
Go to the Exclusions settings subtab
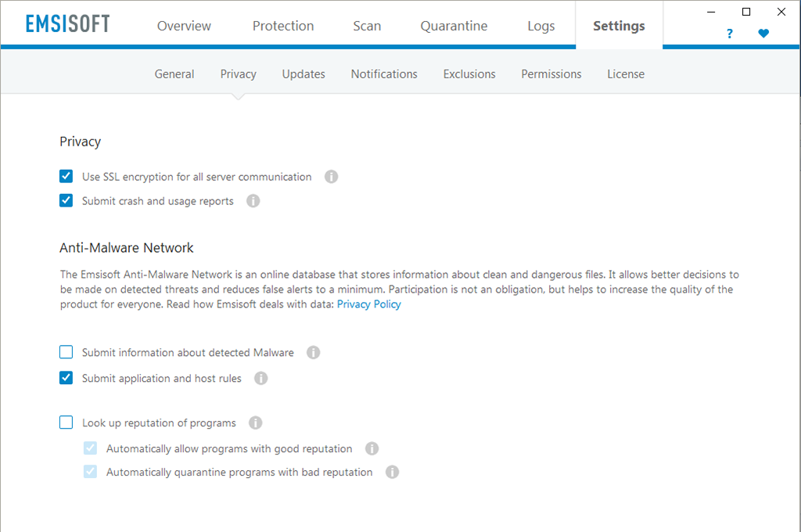(469, 74)
